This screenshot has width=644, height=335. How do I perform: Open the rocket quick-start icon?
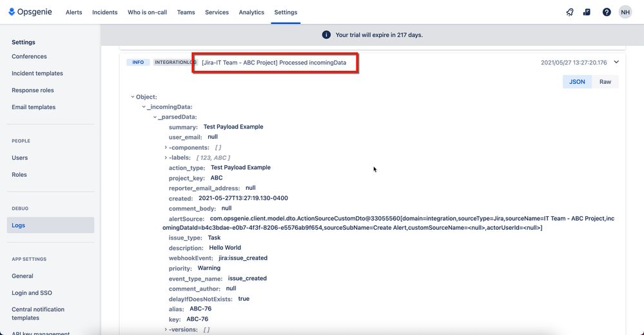[x=570, y=12]
